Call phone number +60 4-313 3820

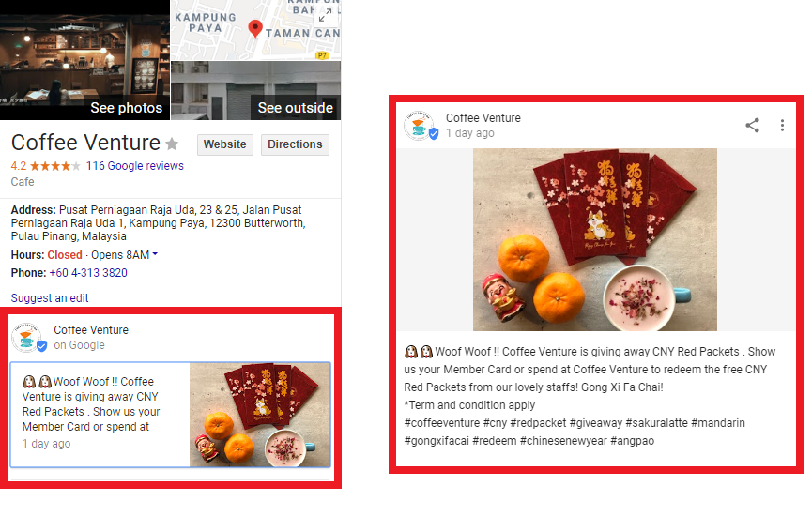click(x=88, y=273)
